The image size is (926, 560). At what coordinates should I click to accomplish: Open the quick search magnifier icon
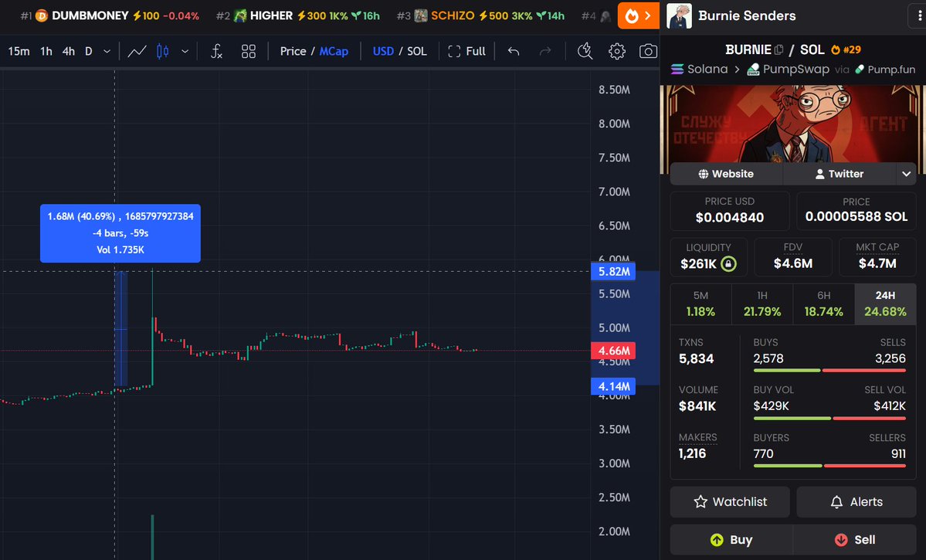point(585,52)
